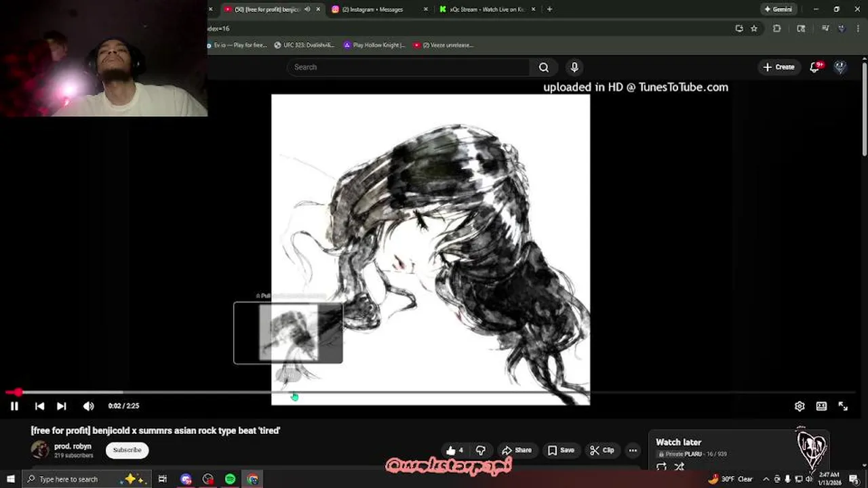The height and width of the screenshot is (488, 868).
Task: Click the Watch later playlist title
Action: pyautogui.click(x=678, y=442)
